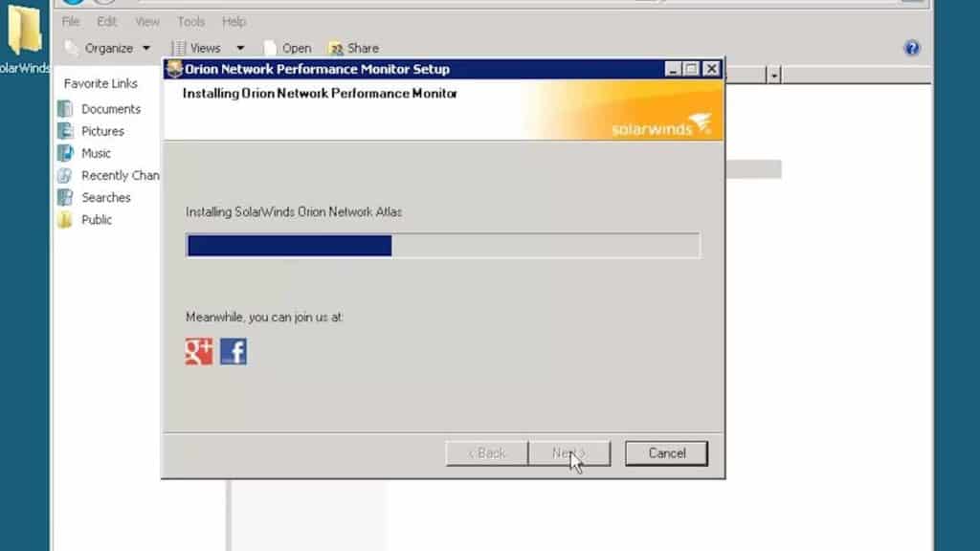The image size is (980, 551).
Task: Click the Explorer help question mark icon
Action: click(912, 48)
